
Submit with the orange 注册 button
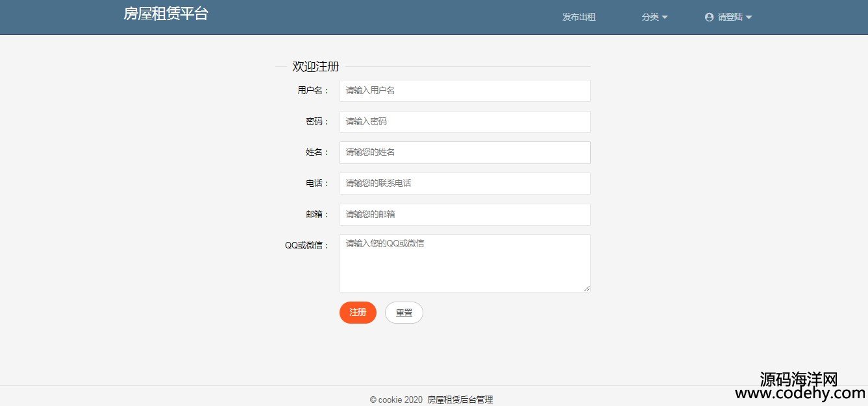tap(358, 313)
